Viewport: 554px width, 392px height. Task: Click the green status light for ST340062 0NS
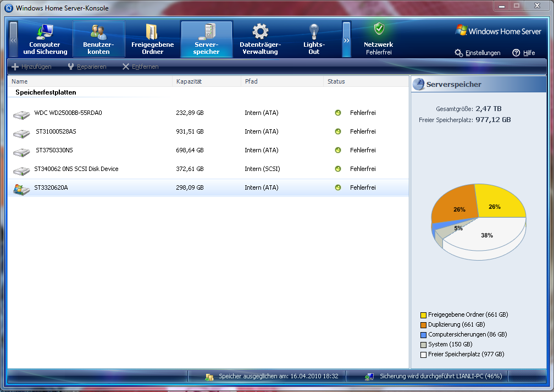click(338, 169)
